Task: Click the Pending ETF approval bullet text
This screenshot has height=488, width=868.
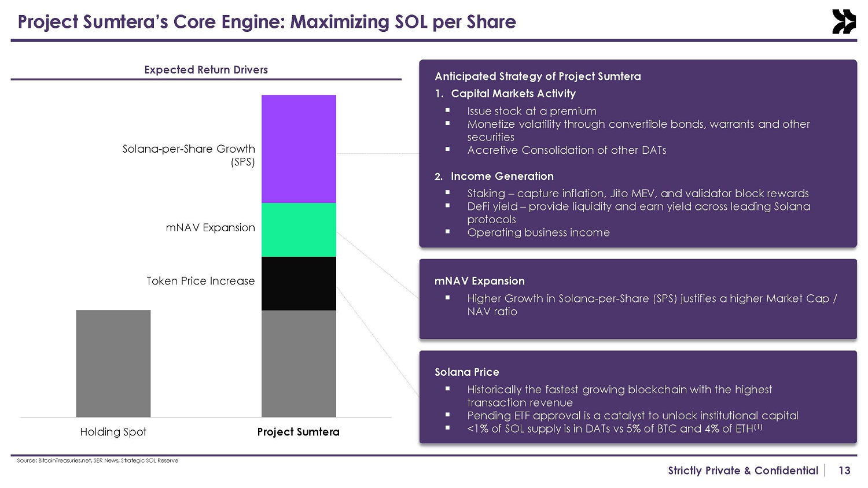Action: pos(632,416)
